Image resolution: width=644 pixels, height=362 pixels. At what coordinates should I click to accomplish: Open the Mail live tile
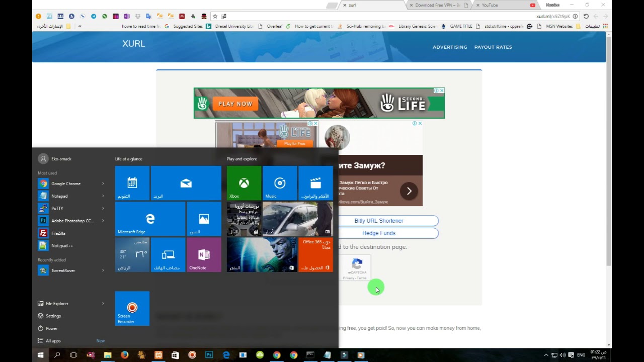pos(186,184)
